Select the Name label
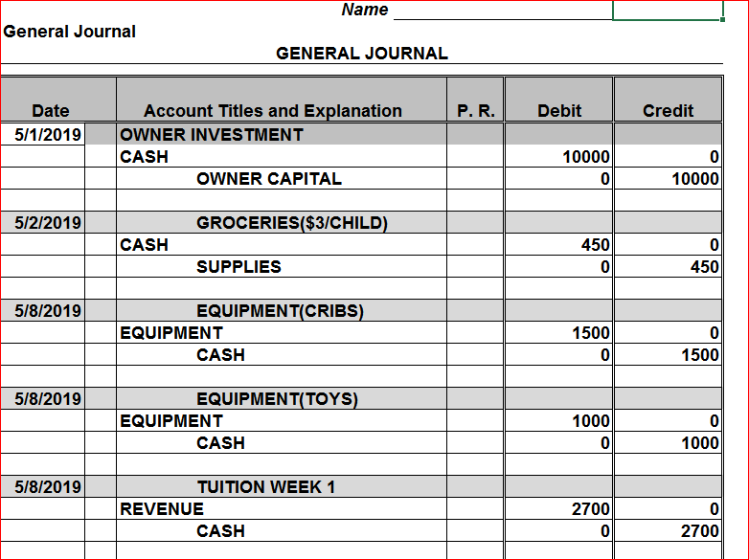 pos(365,10)
